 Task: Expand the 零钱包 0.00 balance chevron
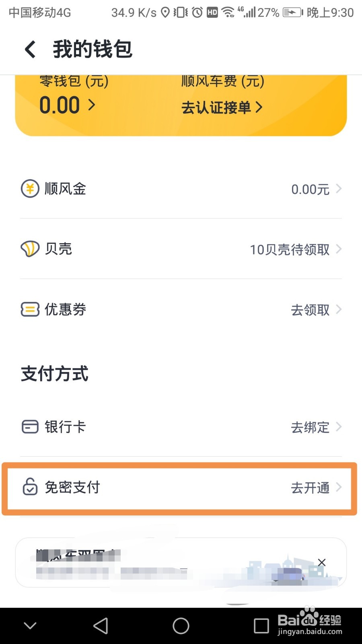pos(92,105)
